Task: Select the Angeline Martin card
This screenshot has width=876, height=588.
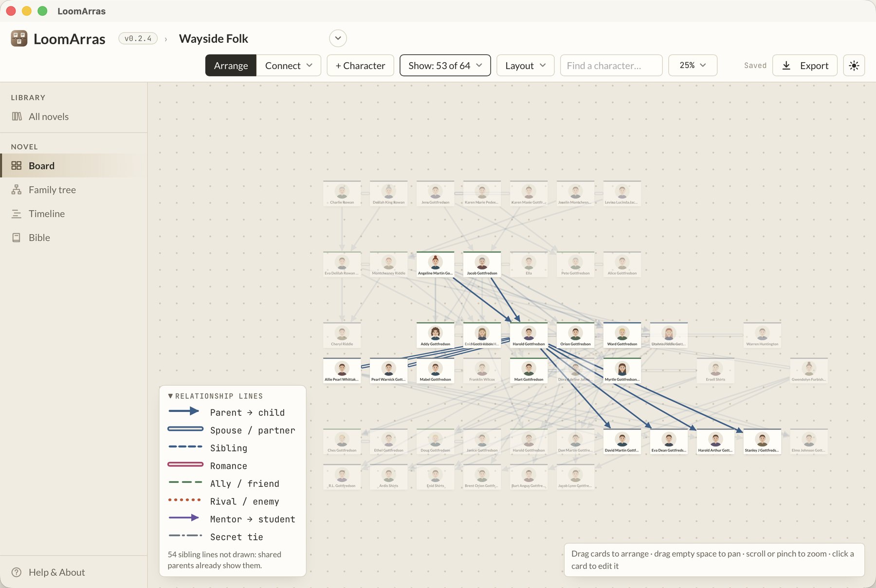Action: tap(435, 264)
